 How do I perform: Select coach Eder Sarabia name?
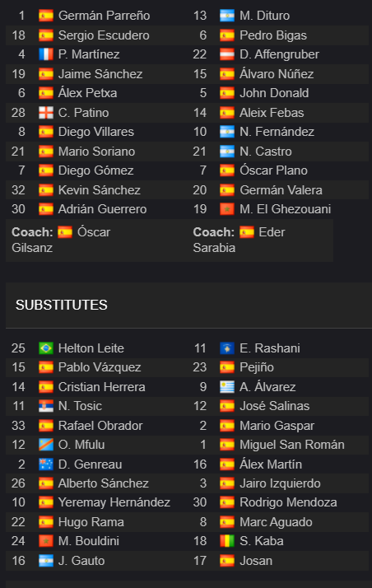pyautogui.click(x=239, y=240)
